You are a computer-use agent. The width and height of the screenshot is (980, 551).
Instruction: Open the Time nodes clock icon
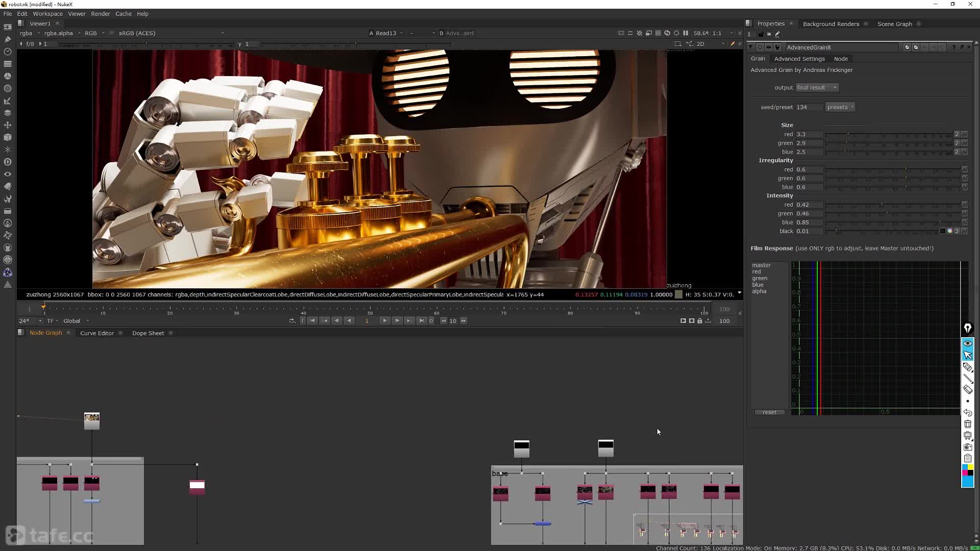[x=8, y=52]
